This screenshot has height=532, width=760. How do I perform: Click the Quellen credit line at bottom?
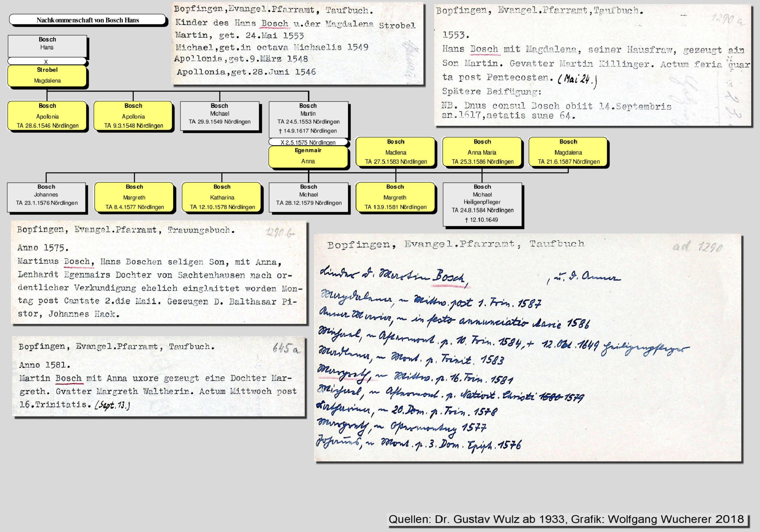pos(566,519)
